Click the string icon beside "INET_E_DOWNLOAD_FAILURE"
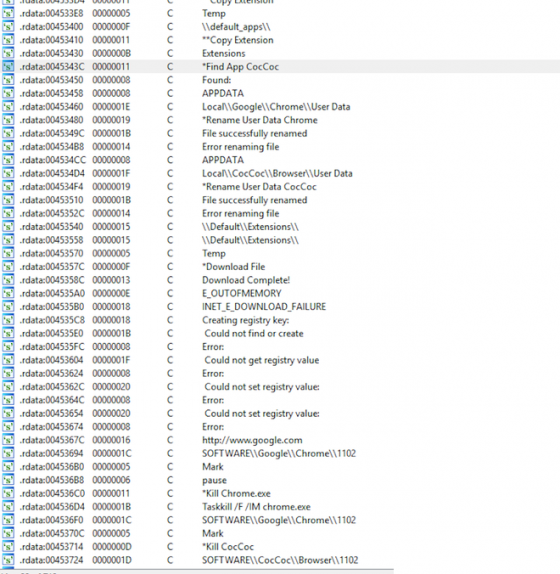The width and height of the screenshot is (560, 574). (8, 306)
